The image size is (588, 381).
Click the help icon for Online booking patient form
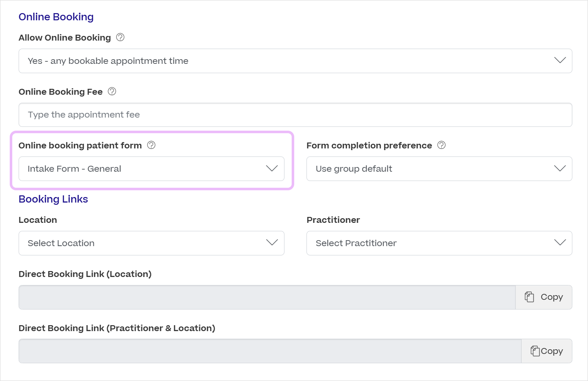pyautogui.click(x=151, y=145)
